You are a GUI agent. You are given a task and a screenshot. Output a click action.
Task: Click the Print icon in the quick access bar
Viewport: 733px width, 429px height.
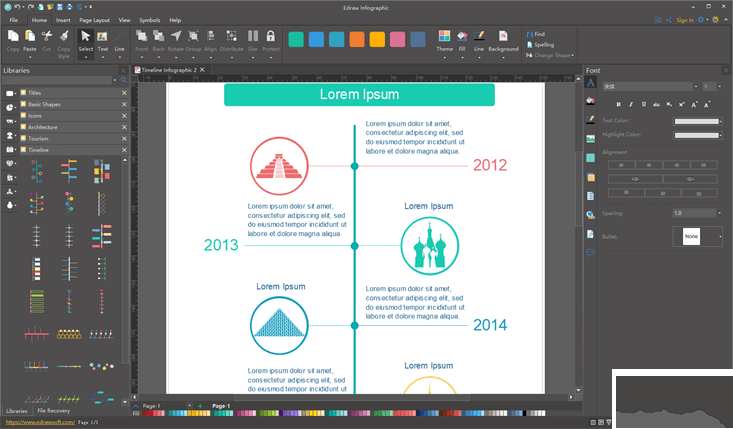point(69,7)
